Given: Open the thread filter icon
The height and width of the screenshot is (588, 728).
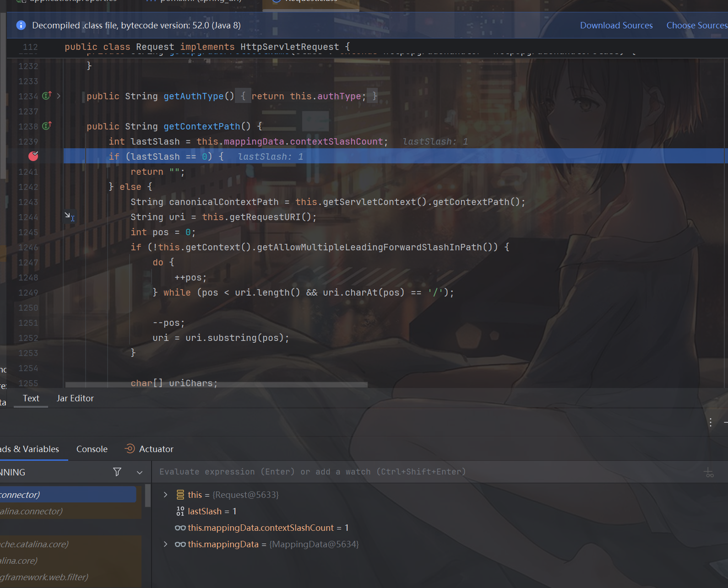Looking at the screenshot, I should (x=117, y=472).
